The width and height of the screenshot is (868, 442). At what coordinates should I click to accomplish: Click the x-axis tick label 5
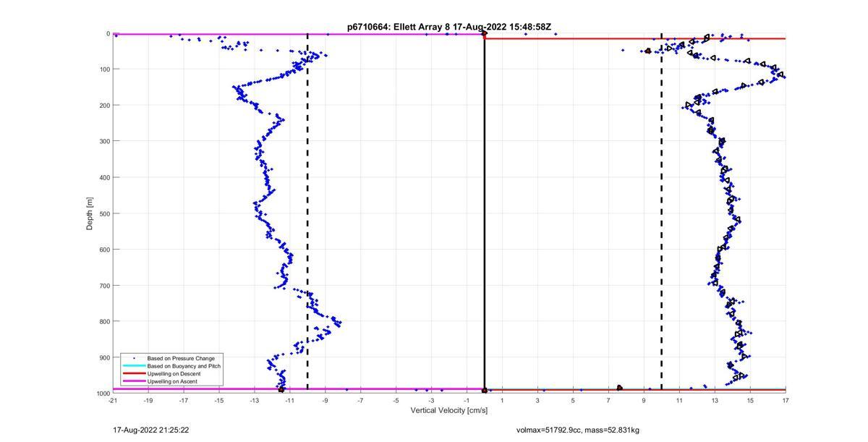(573, 400)
